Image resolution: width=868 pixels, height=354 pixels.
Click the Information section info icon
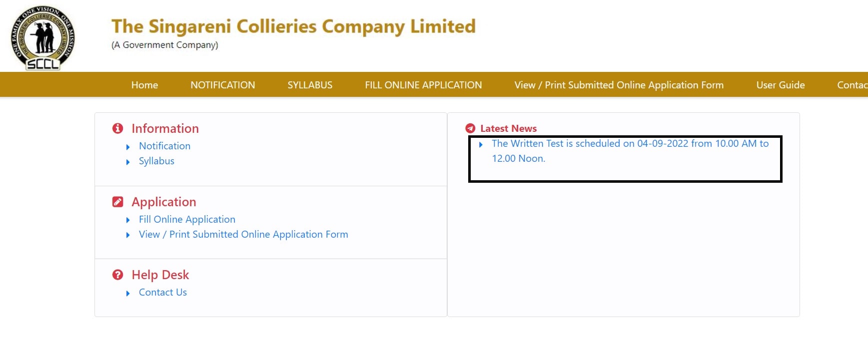[118, 128]
